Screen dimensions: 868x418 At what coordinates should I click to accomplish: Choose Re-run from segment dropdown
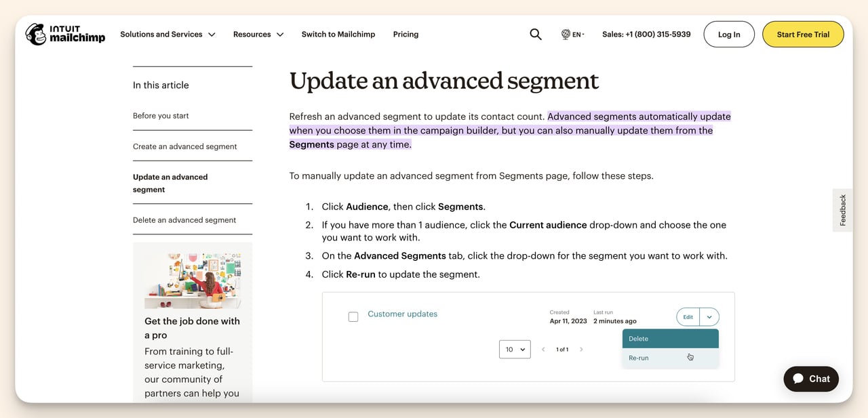tap(671, 358)
